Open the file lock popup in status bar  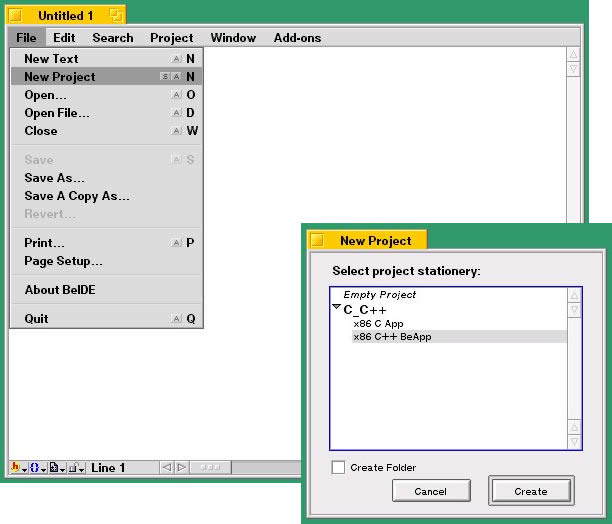(76, 467)
